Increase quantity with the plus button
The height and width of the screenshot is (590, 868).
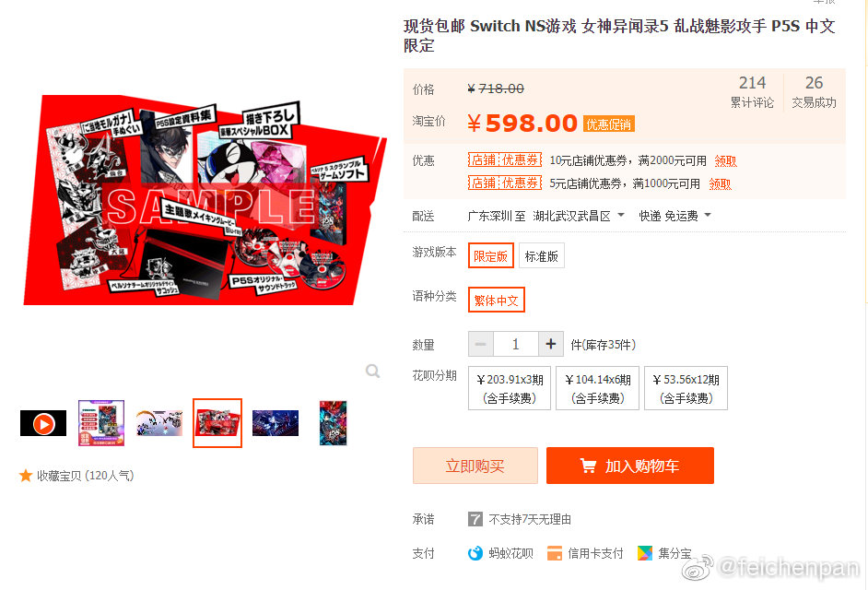551,344
